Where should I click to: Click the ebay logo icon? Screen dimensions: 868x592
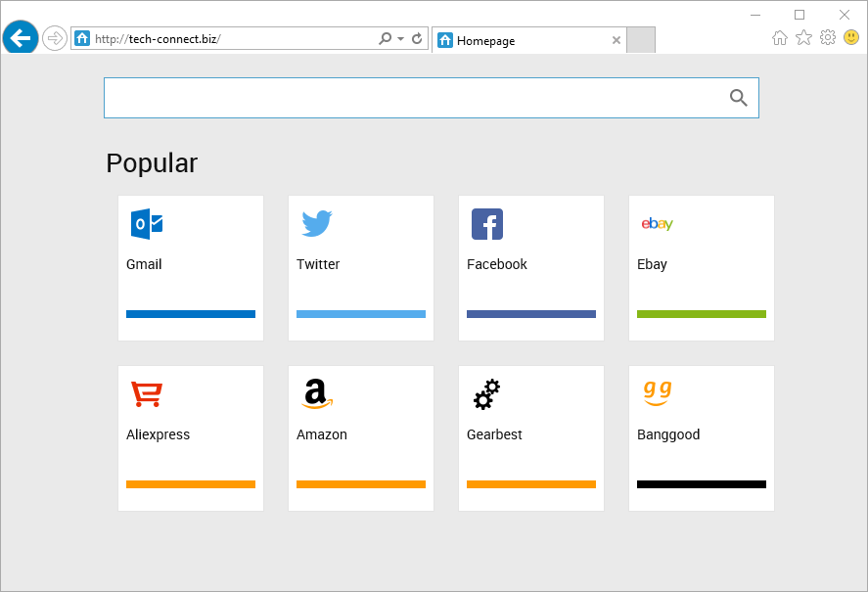tap(657, 224)
